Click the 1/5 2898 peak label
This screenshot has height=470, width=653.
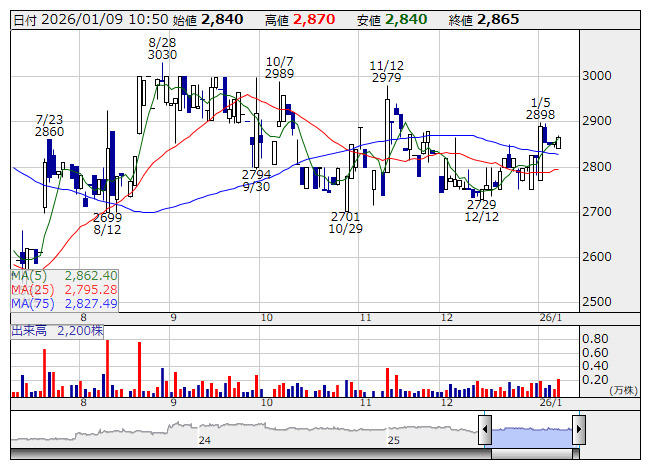[x=541, y=108]
